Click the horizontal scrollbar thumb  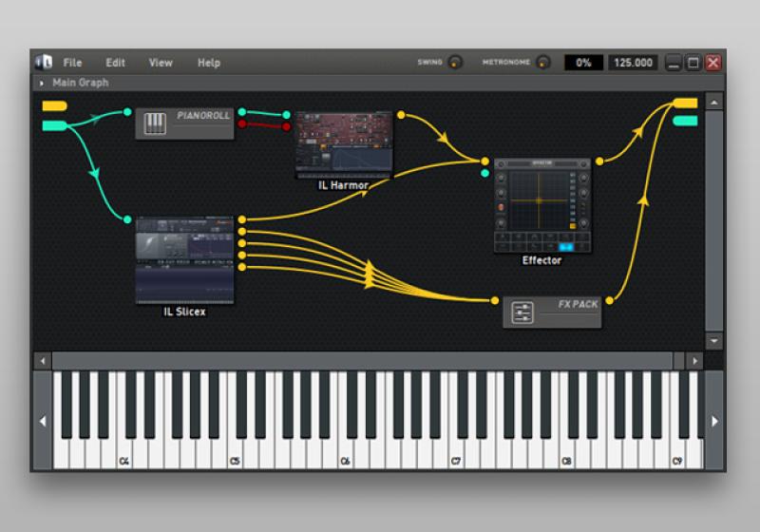[x=363, y=361]
